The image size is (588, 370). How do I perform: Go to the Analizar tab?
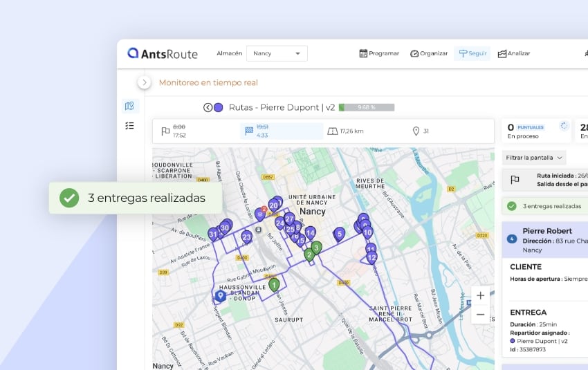(x=514, y=53)
